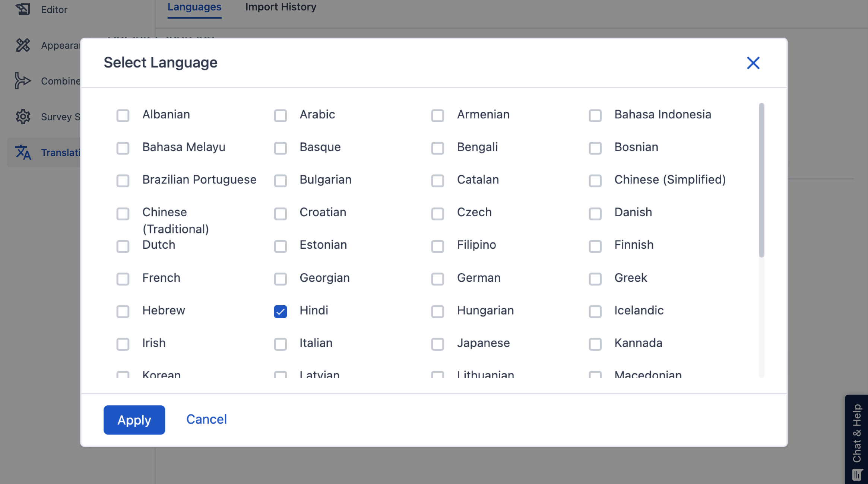Screen dimensions: 868x484
Task: Click the Dutch language label
Action: [159, 245]
